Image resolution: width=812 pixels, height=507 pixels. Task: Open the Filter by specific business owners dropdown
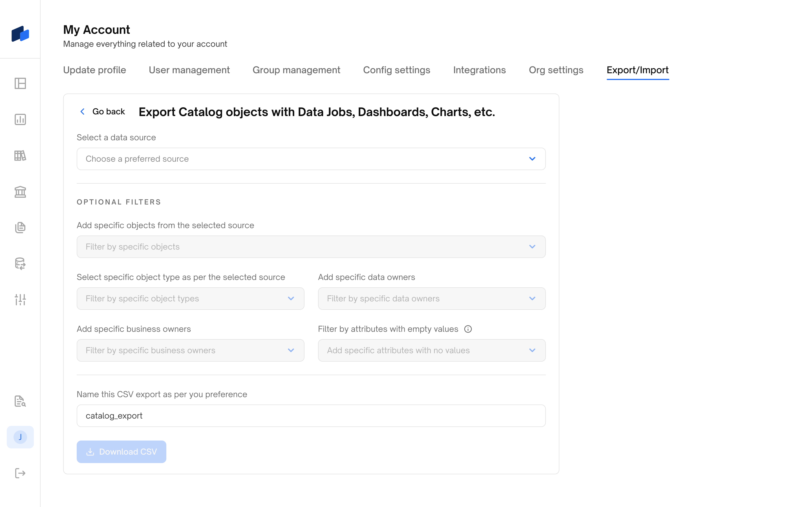[190, 350]
